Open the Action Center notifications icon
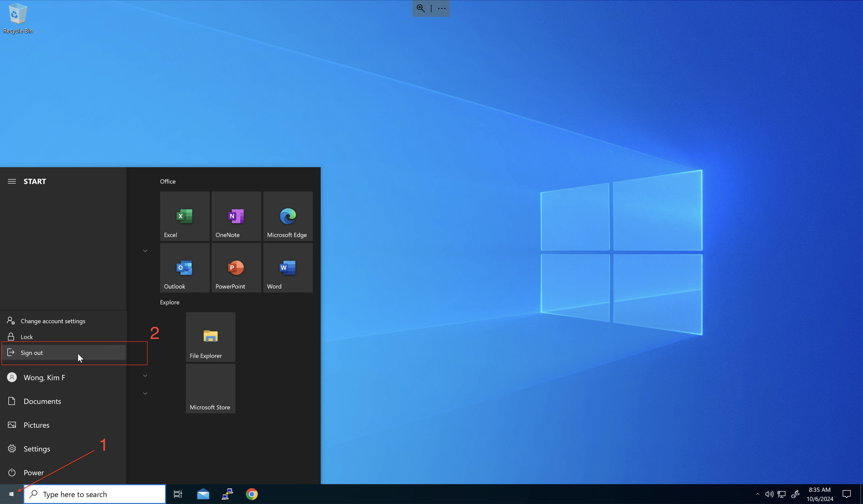Screen dimensions: 863x504 [x=847, y=494]
